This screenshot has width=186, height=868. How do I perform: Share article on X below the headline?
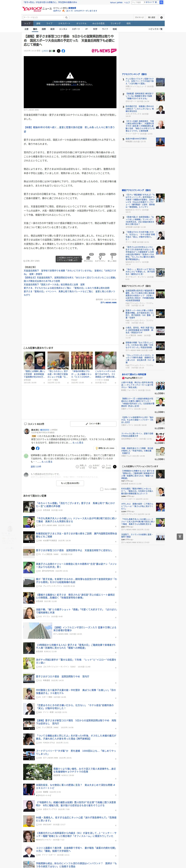pyautogui.click(x=58, y=51)
